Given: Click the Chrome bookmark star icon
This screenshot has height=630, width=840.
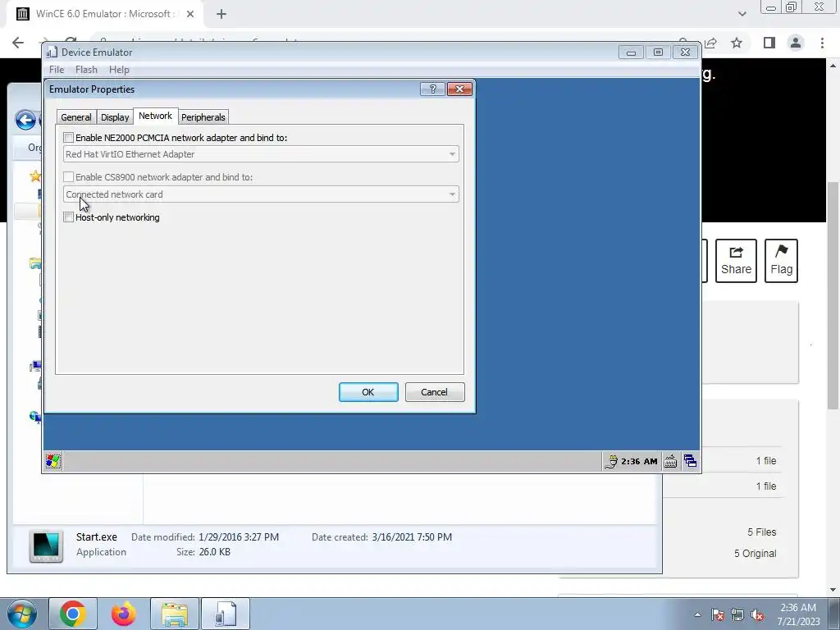Looking at the screenshot, I should point(737,43).
